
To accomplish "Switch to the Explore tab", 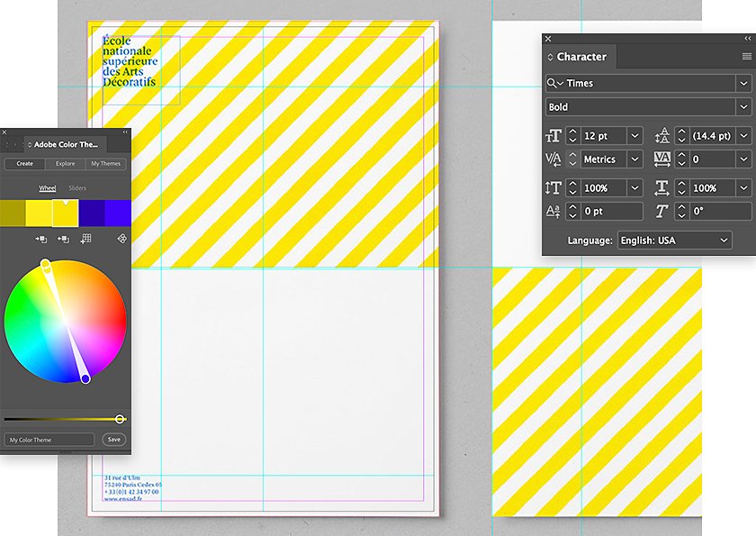I will [65, 164].
